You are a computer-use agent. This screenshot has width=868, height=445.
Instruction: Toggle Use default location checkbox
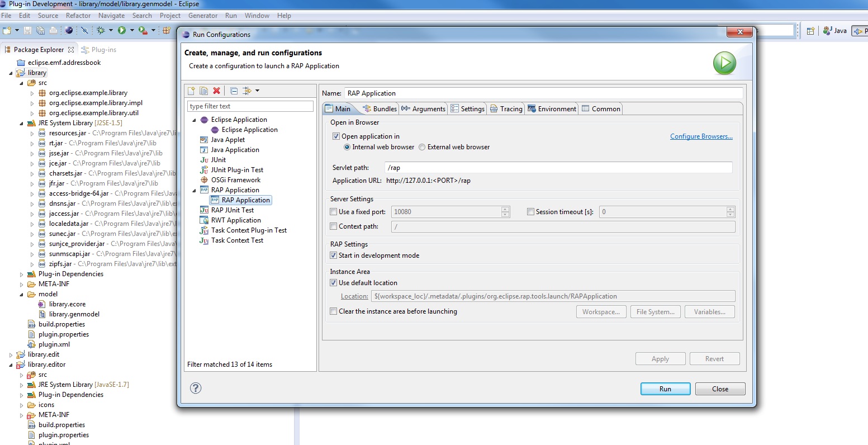click(x=334, y=283)
